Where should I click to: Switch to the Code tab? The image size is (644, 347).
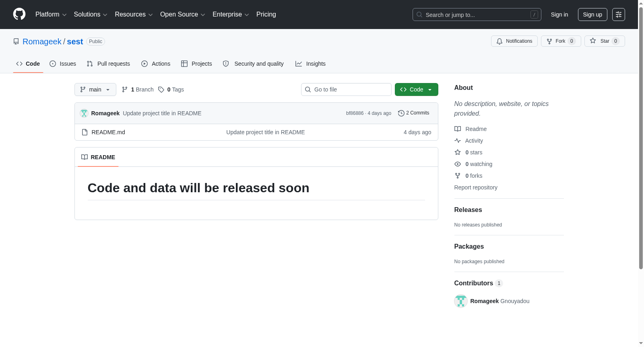(28, 64)
